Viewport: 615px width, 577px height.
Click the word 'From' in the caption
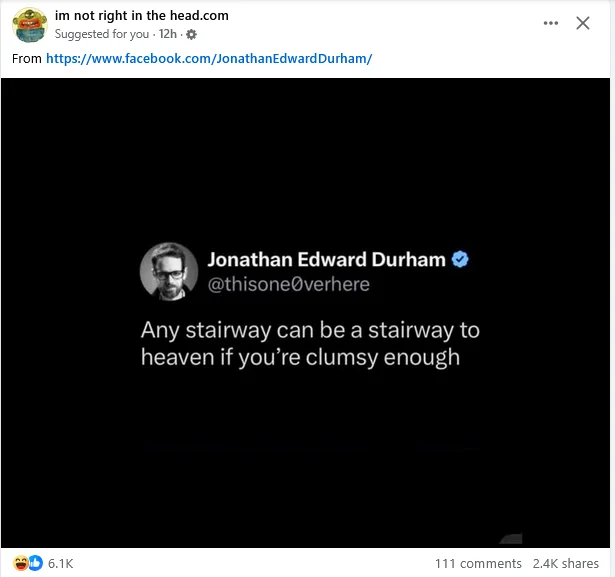coord(27,58)
